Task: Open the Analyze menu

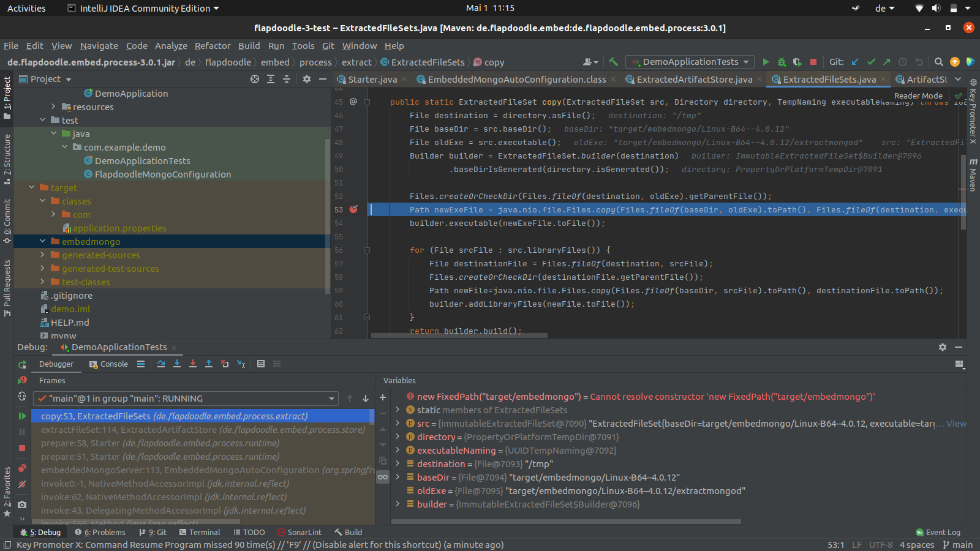Action: point(171,46)
